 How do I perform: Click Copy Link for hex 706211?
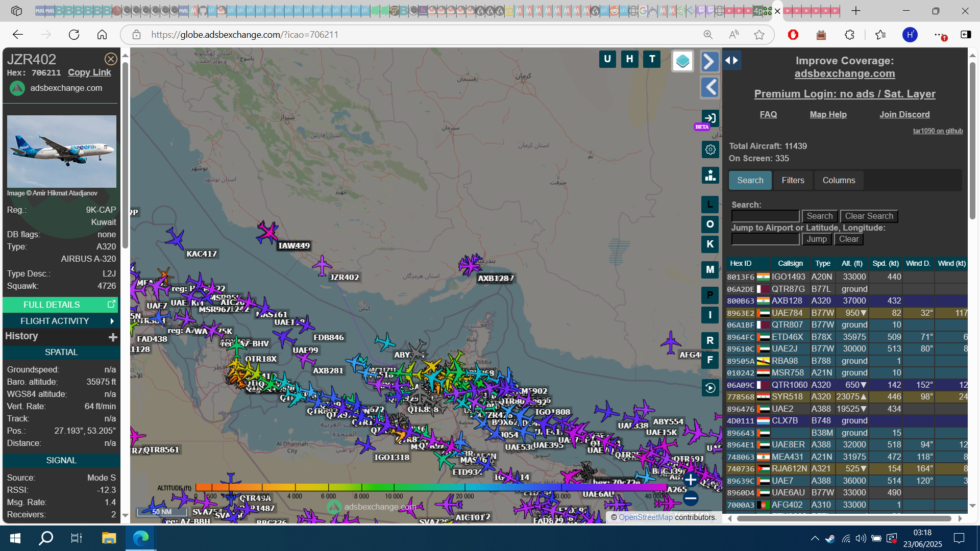point(89,72)
